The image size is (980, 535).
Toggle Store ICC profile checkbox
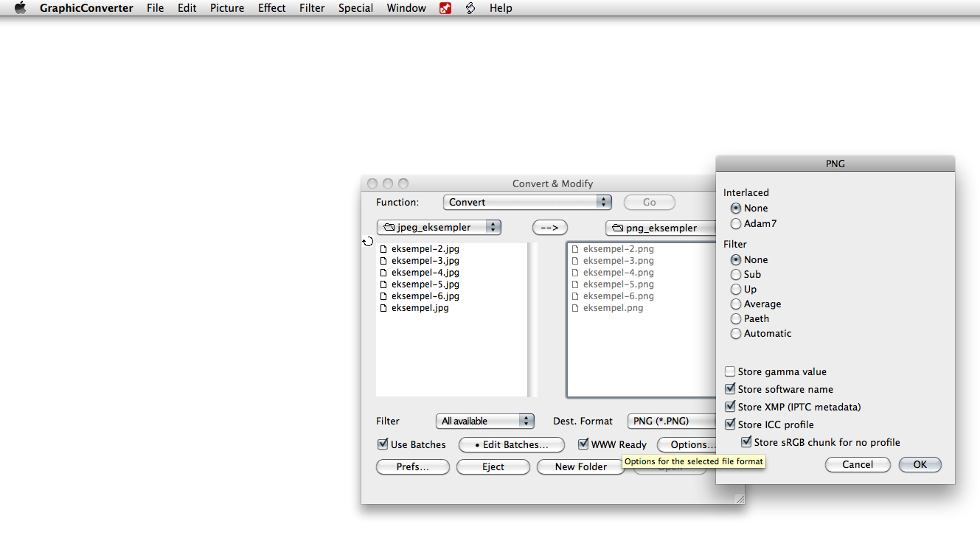coord(730,424)
